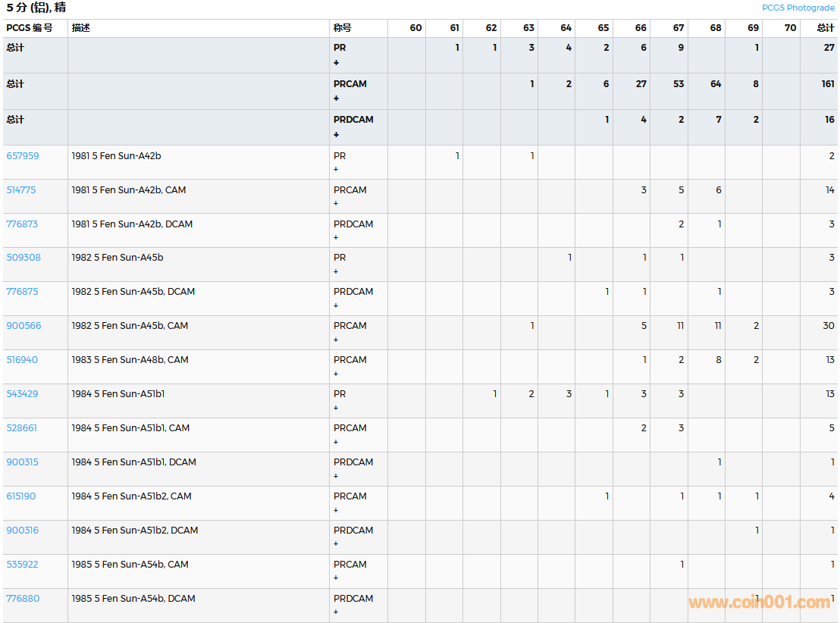The image size is (840, 623).
Task: Expand plus grades under total PRDCAM row
Action: pos(337,135)
